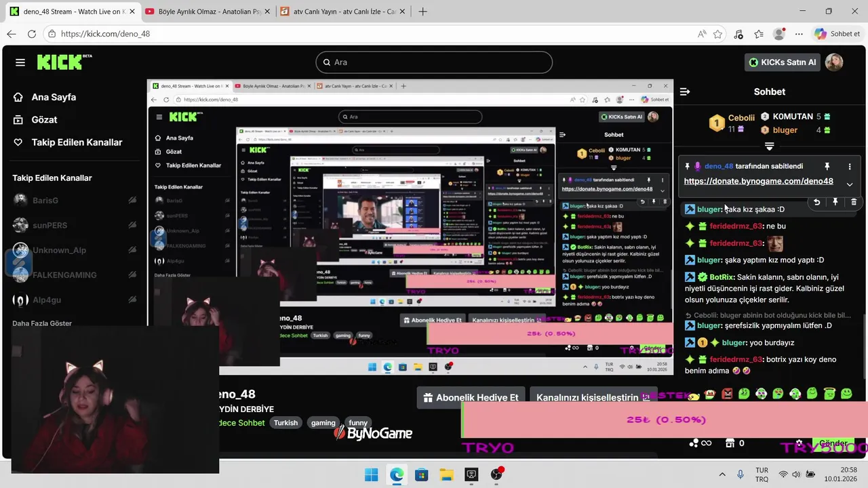Open Microsoft Store from the taskbar
This screenshot has height=488, width=868.
tap(421, 474)
